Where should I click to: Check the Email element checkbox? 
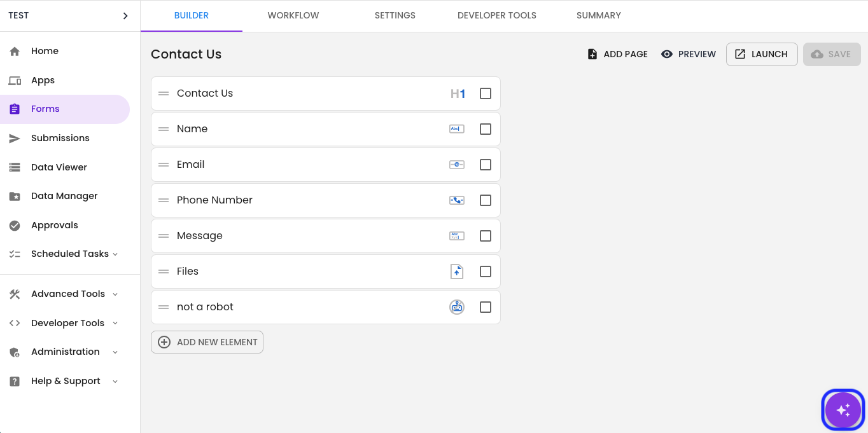click(486, 165)
